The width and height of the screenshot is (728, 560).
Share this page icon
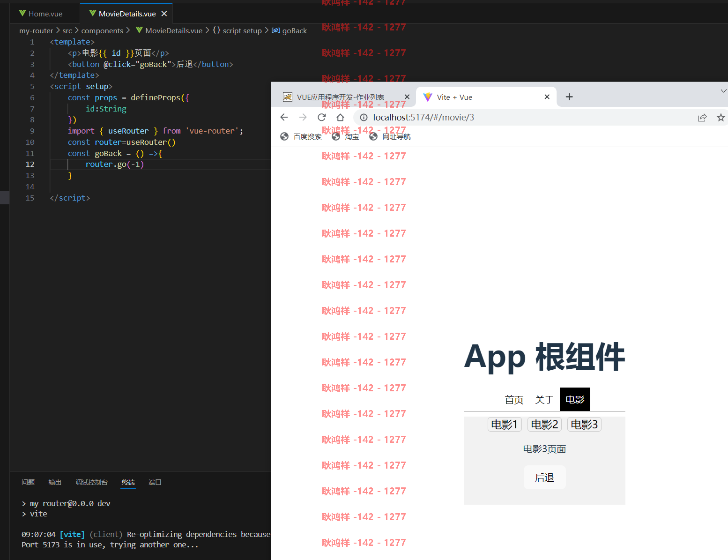[x=702, y=118]
